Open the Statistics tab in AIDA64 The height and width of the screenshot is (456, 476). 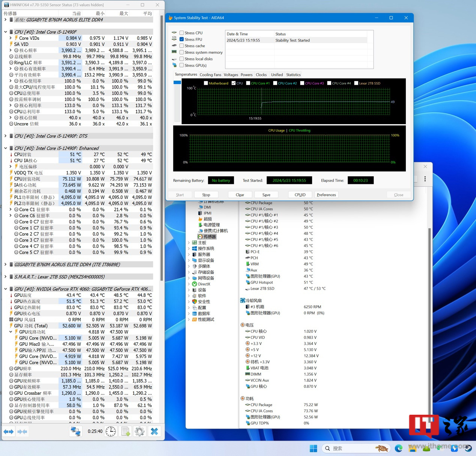click(293, 75)
